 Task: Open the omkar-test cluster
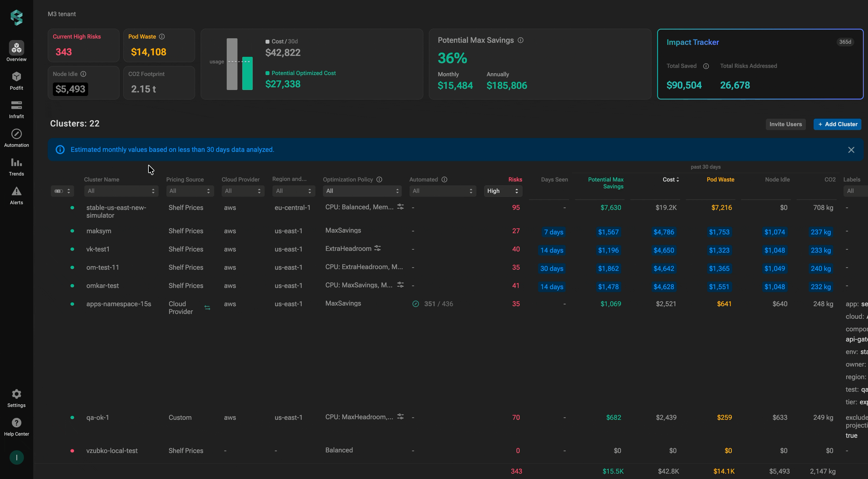pyautogui.click(x=102, y=286)
